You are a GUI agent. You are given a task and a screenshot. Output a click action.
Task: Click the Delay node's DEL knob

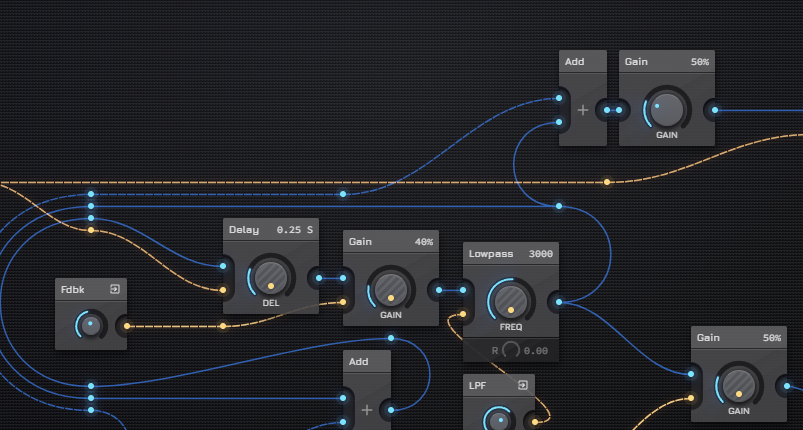pos(271,277)
